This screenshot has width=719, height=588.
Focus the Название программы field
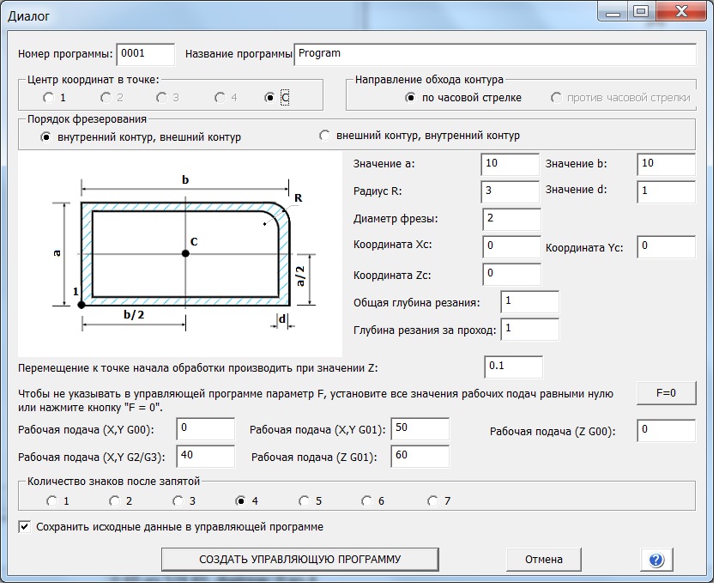point(495,55)
